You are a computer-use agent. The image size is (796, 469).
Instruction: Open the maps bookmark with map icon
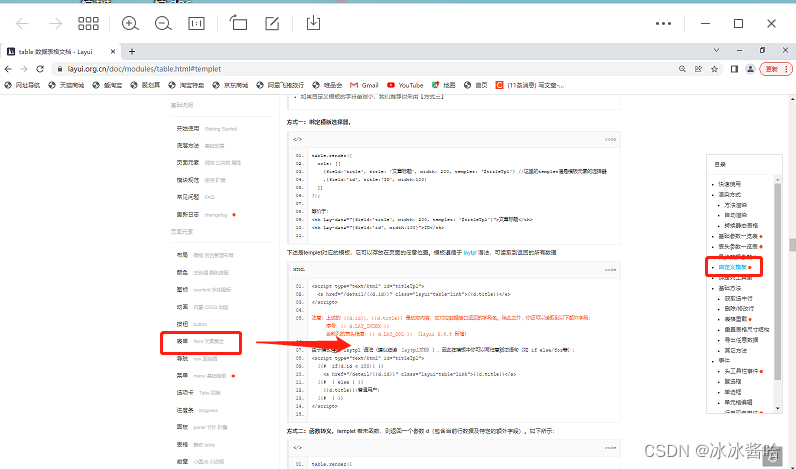click(x=444, y=85)
